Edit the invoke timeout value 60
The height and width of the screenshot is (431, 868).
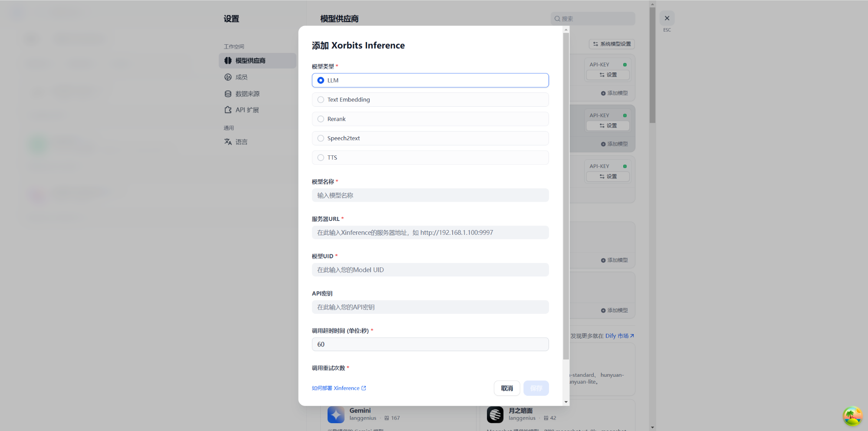pyautogui.click(x=430, y=344)
